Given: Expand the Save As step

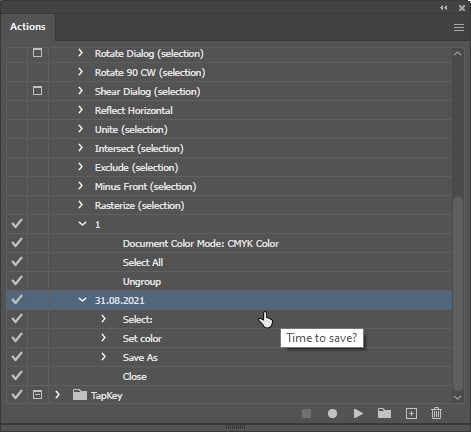Looking at the screenshot, I should [x=103, y=357].
